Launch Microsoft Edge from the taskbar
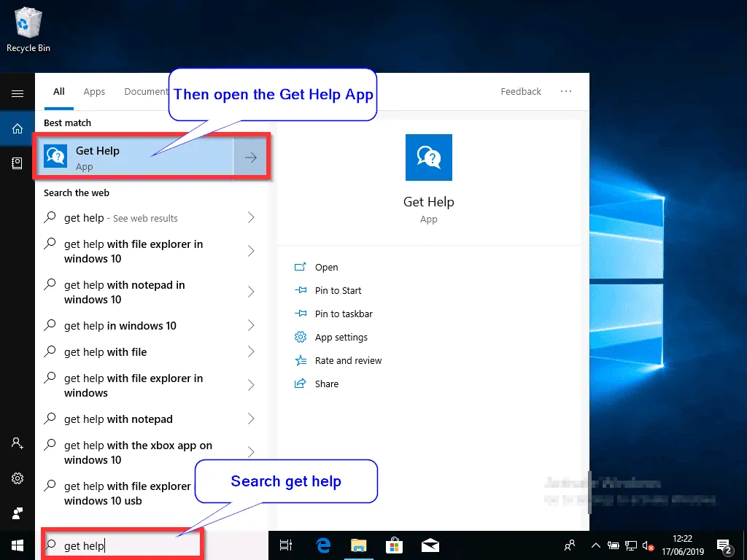 (322, 545)
